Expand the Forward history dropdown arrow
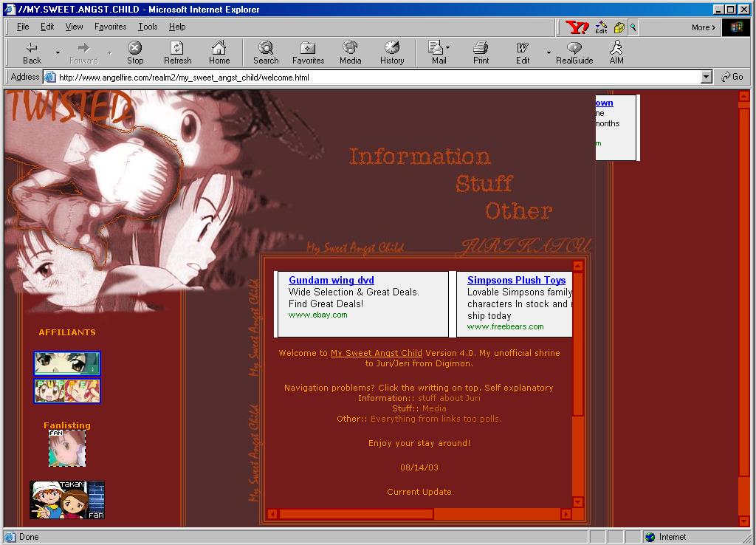 click(x=109, y=52)
